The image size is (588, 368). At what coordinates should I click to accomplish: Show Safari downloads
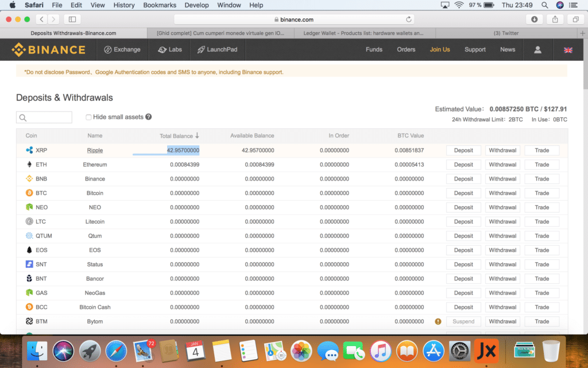535,19
